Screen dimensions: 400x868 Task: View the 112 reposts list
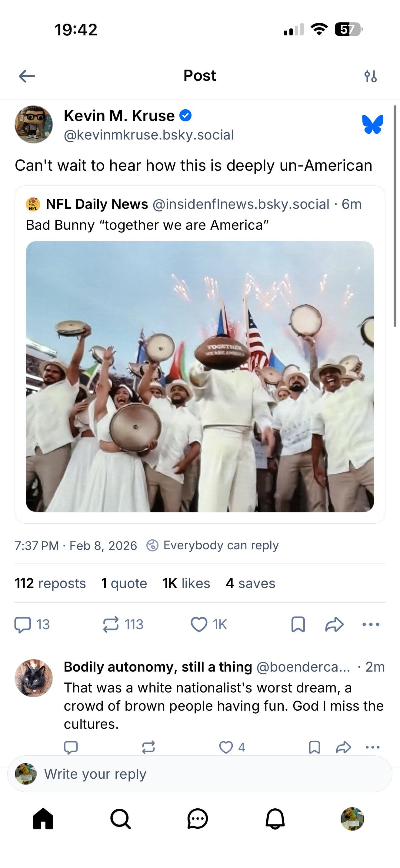[50, 583]
